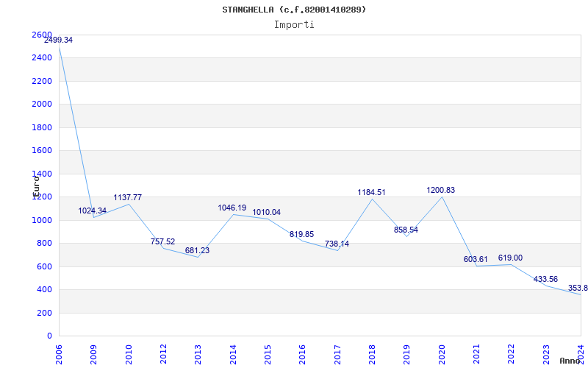
Task: Select the 433.56 data label
Action: (545, 280)
